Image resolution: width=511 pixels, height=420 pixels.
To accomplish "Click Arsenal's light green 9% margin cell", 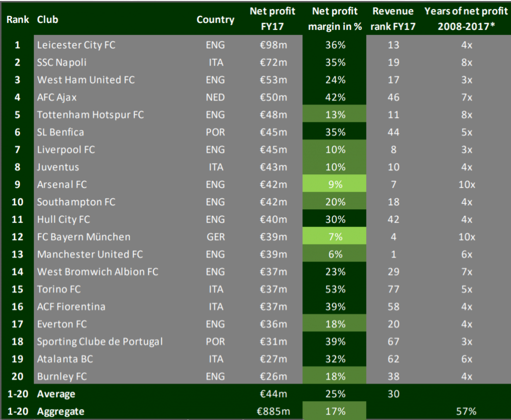I will point(335,184).
